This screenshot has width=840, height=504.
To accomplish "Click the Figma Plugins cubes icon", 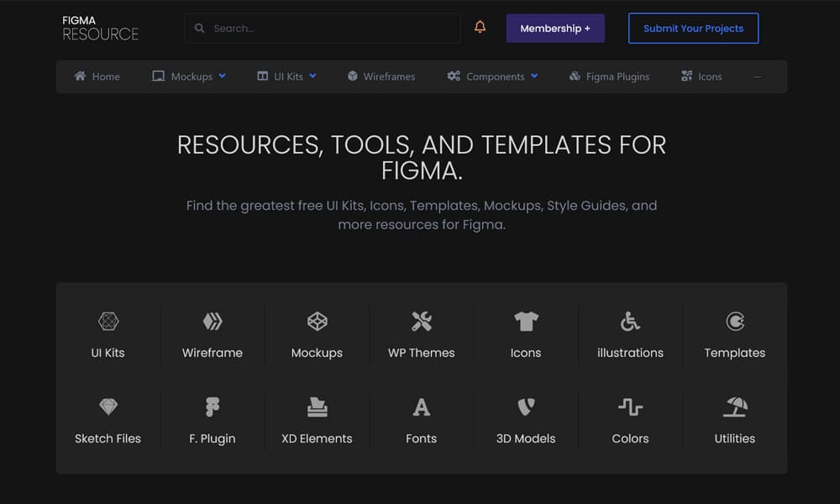I will [575, 76].
